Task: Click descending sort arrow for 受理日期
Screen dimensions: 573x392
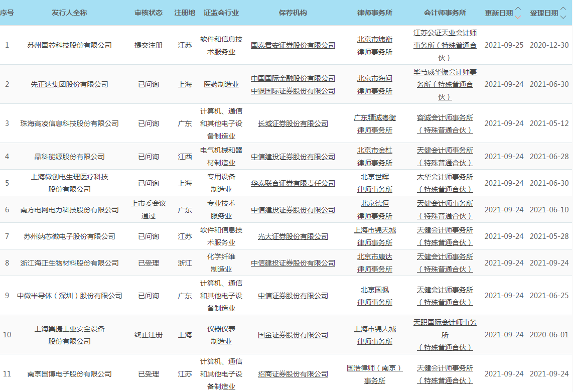Action: point(563,17)
